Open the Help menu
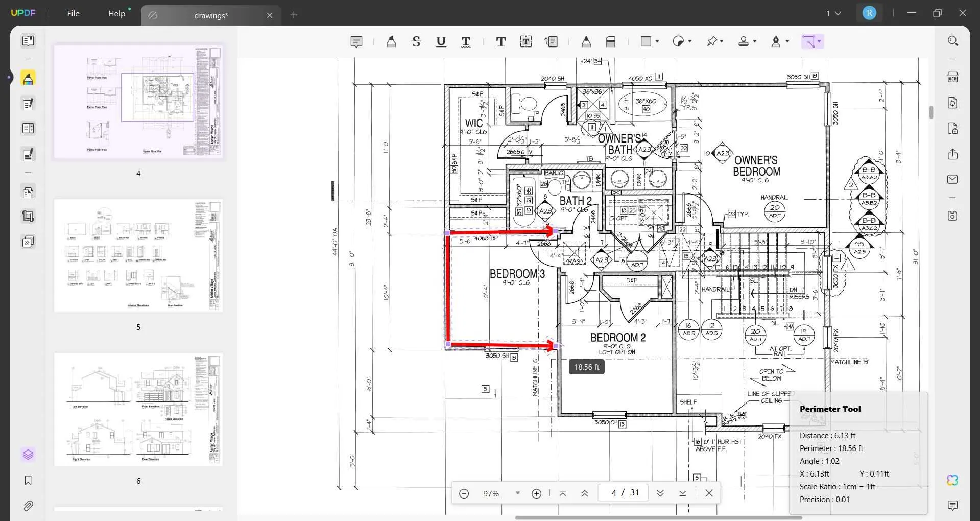The height and width of the screenshot is (521, 980). [x=116, y=14]
